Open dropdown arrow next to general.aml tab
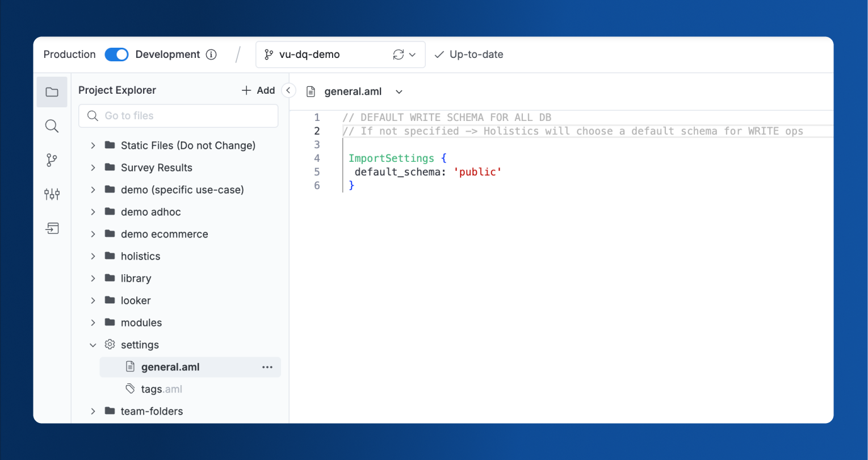 point(399,92)
